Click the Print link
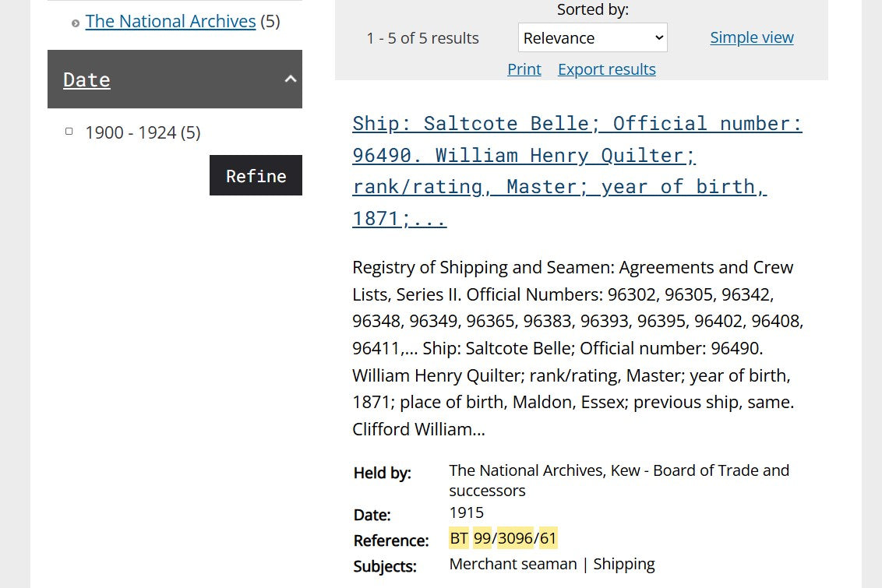The image size is (882, 588). tap(524, 69)
